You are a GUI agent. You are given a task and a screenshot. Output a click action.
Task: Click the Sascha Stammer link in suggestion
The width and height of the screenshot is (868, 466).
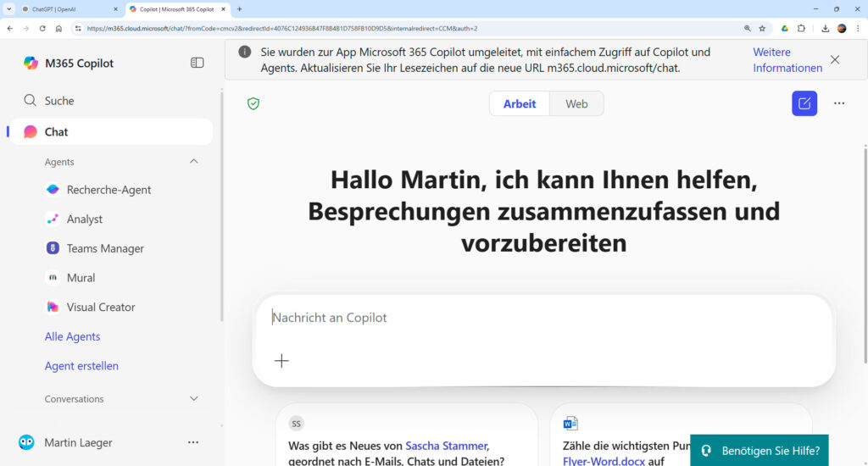[x=447, y=446]
